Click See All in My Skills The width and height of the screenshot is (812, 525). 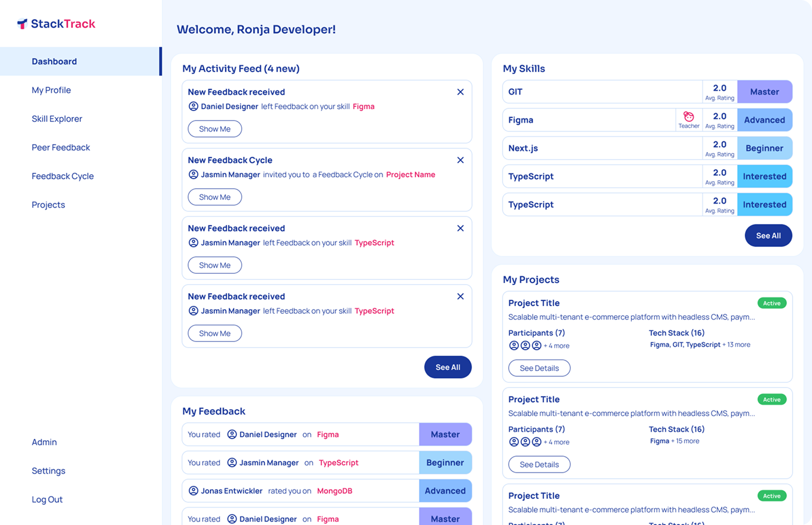tap(768, 235)
